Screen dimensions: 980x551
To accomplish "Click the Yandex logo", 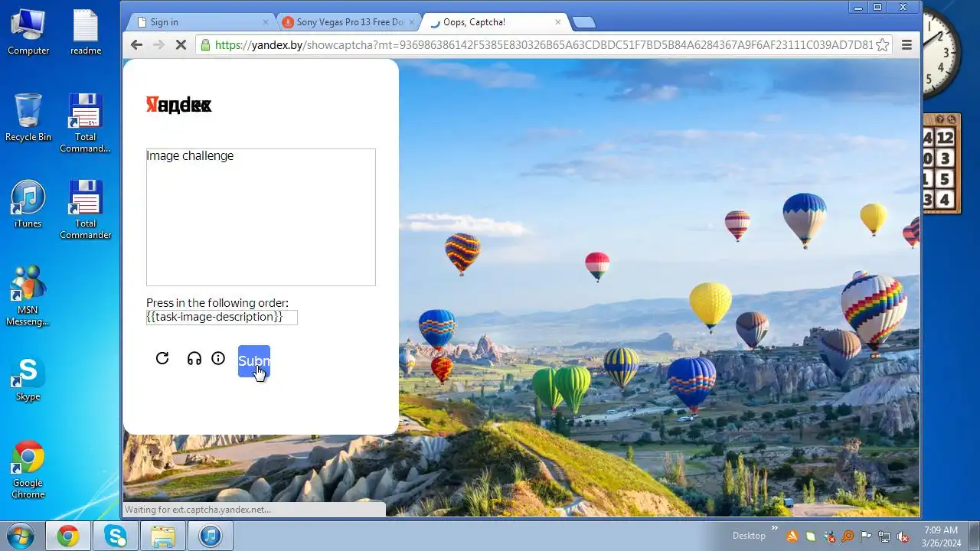I will (x=179, y=105).
